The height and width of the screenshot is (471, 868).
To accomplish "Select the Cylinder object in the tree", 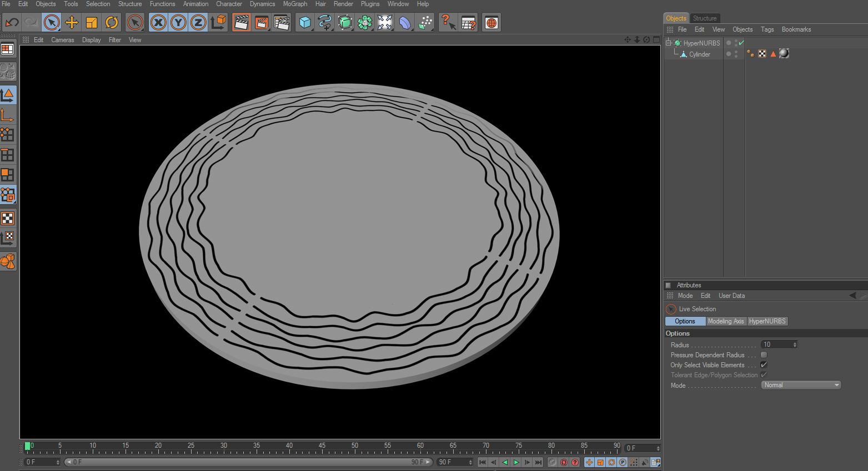I will coord(699,54).
